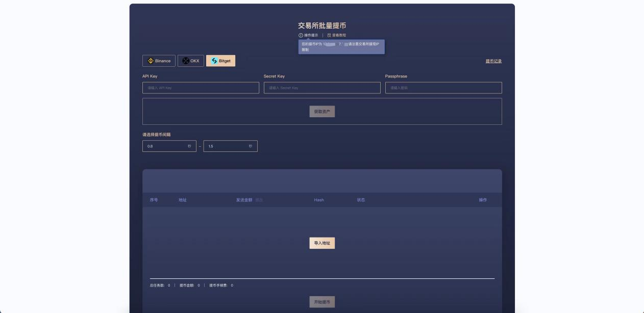The width and height of the screenshot is (644, 313).
Task: Click the maximum interval field showing 1.5
Action: click(x=226, y=146)
